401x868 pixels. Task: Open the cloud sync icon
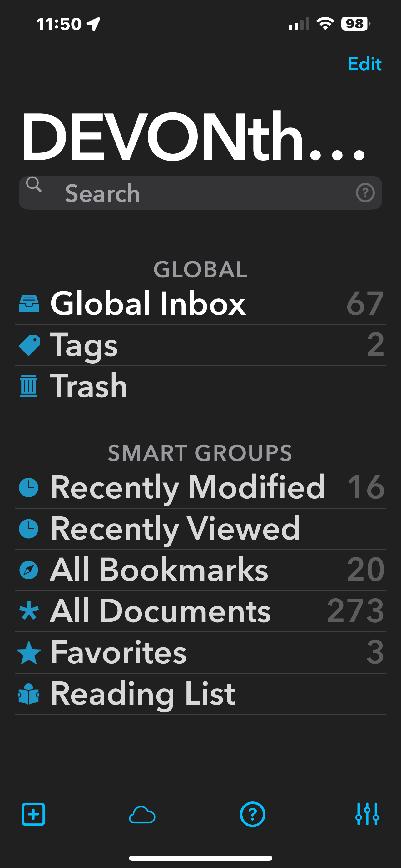click(x=142, y=815)
